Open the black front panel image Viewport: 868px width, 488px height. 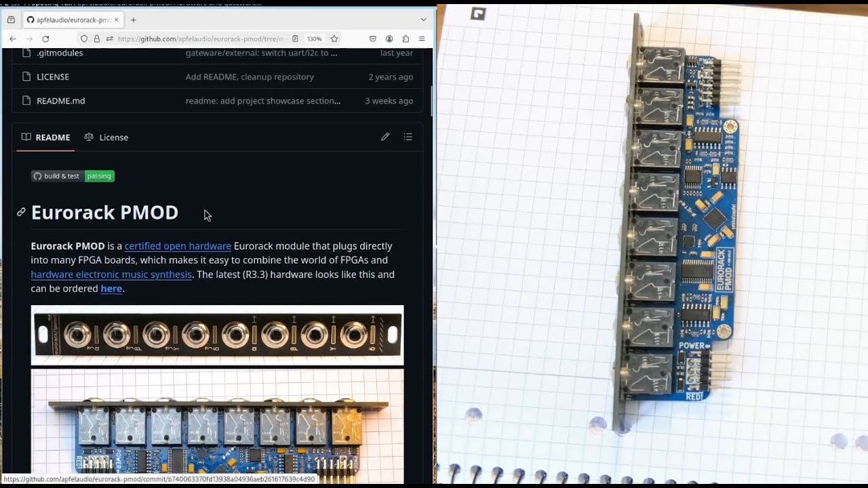(x=217, y=335)
